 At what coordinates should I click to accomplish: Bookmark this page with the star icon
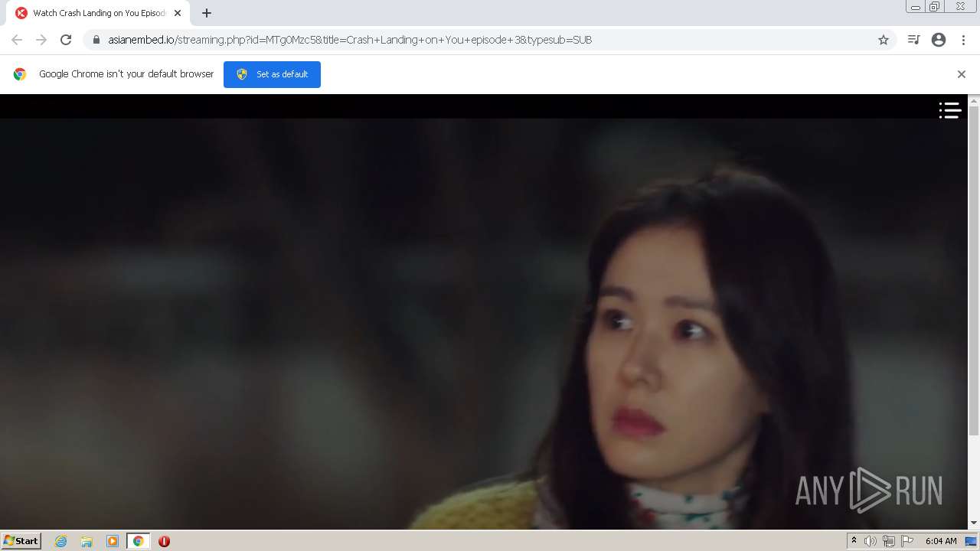(x=884, y=40)
